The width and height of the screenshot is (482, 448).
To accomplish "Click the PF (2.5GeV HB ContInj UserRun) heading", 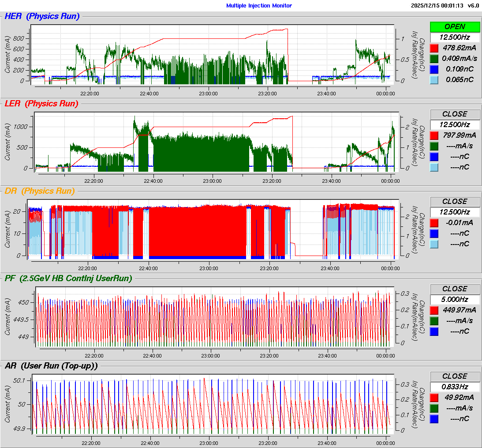I will 68,278.
